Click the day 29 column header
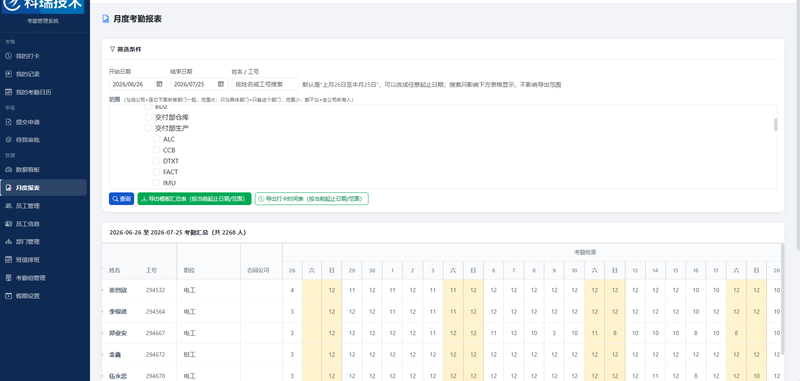This screenshot has width=800, height=381. pos(352,270)
